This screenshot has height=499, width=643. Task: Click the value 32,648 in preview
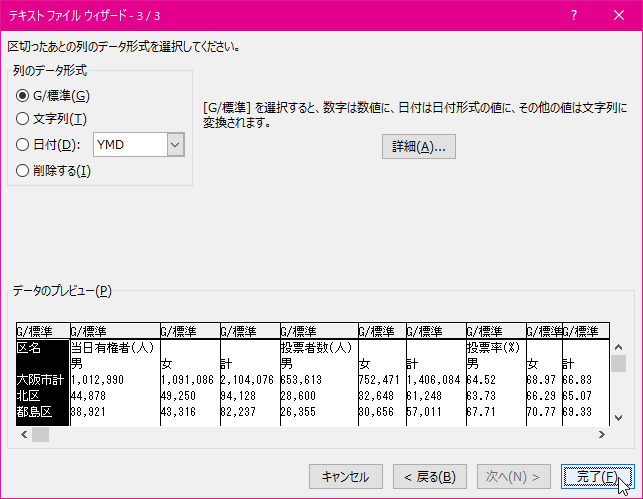pyautogui.click(x=376, y=396)
